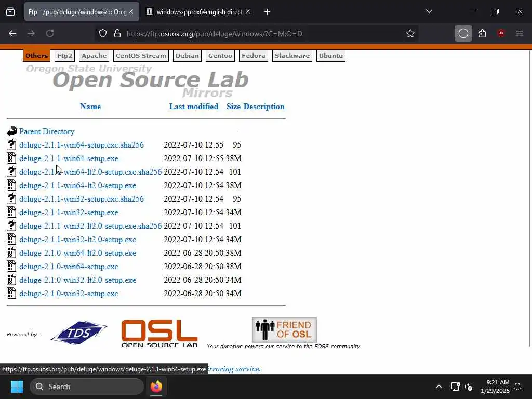Reload the current page

[50, 33]
